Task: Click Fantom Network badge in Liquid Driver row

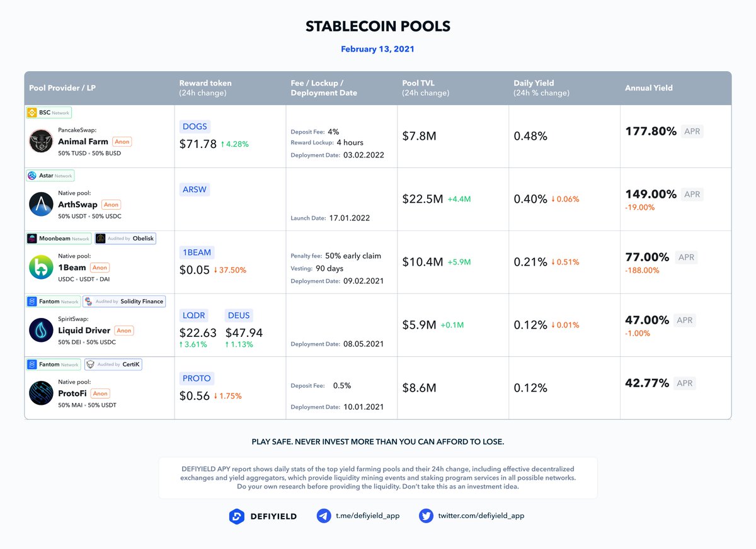Action: pos(53,302)
